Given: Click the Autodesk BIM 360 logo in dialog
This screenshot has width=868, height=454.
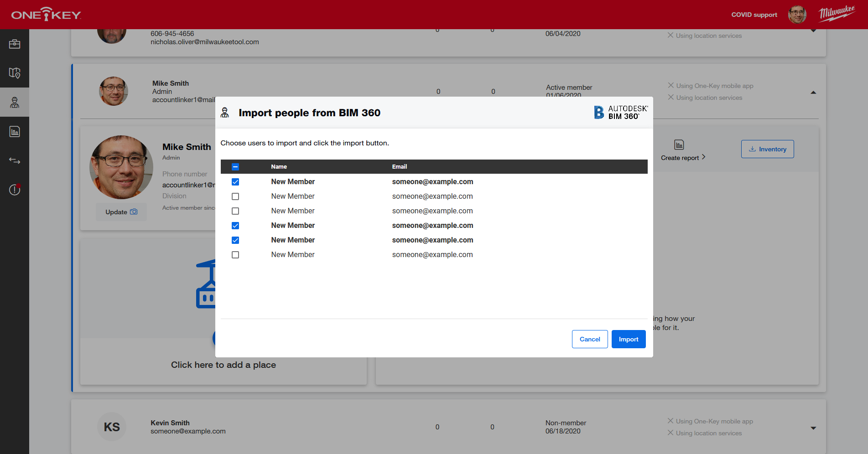Looking at the screenshot, I should click(x=621, y=112).
